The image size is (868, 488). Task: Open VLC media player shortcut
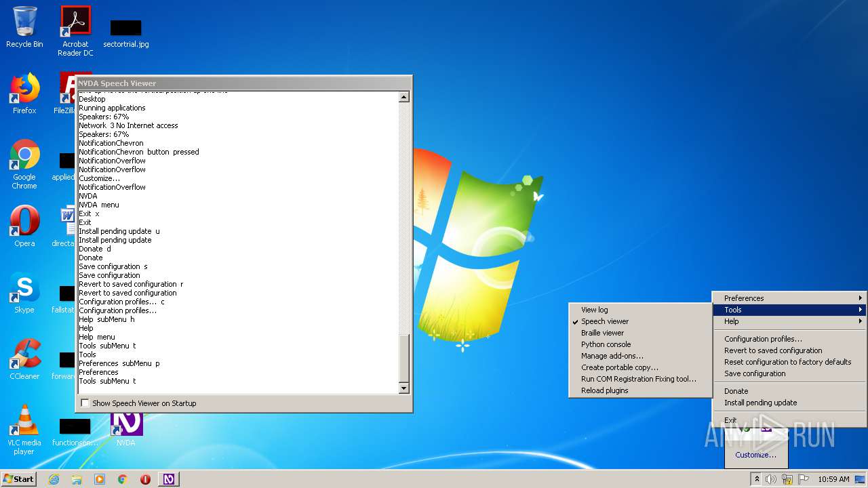[x=24, y=430]
